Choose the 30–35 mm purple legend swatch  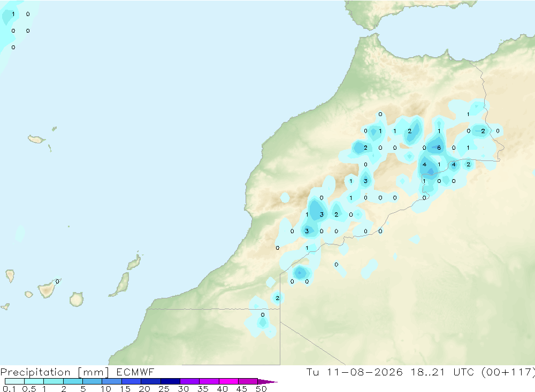tap(189, 381)
